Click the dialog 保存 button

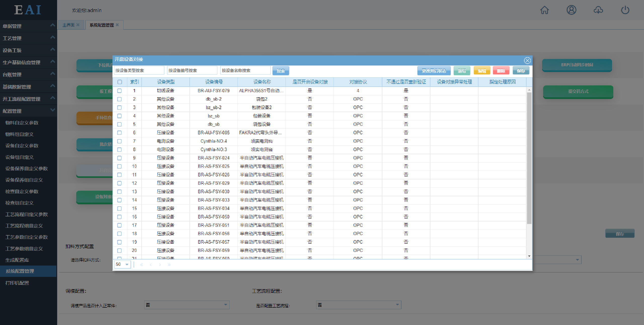[521, 71]
